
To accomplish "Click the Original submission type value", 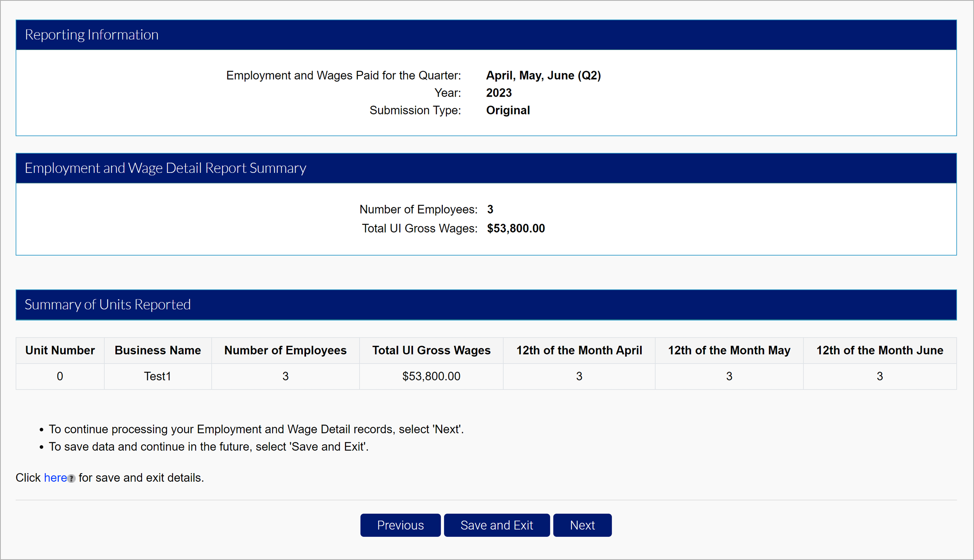I will click(x=508, y=110).
